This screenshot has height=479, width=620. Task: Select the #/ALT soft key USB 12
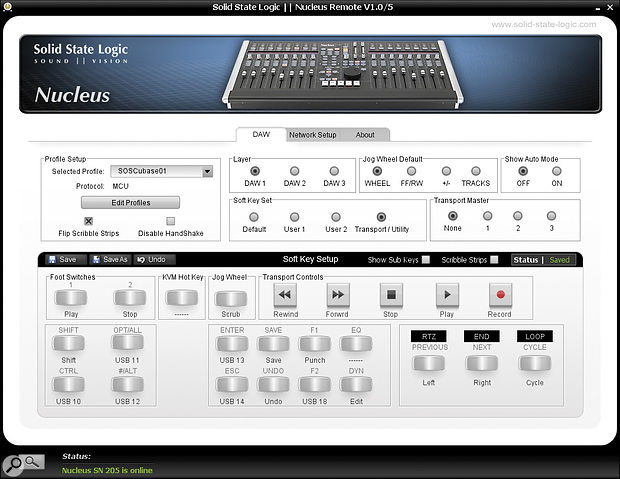[x=127, y=384]
